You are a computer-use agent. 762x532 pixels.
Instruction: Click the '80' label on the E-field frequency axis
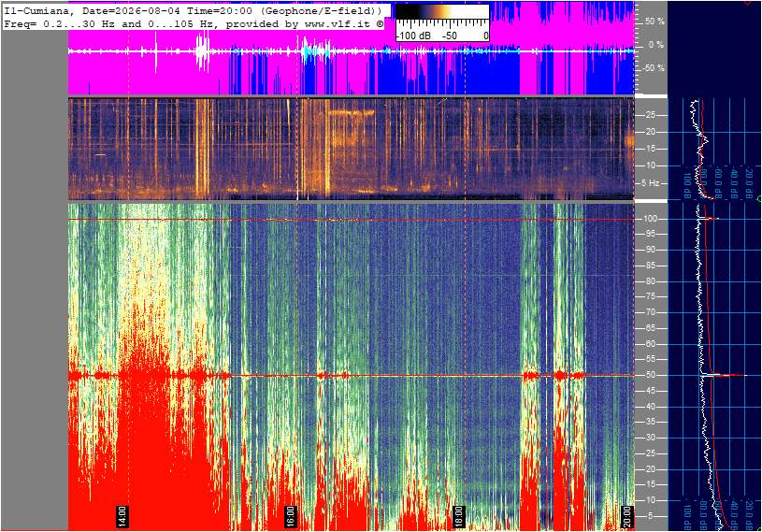649,280
